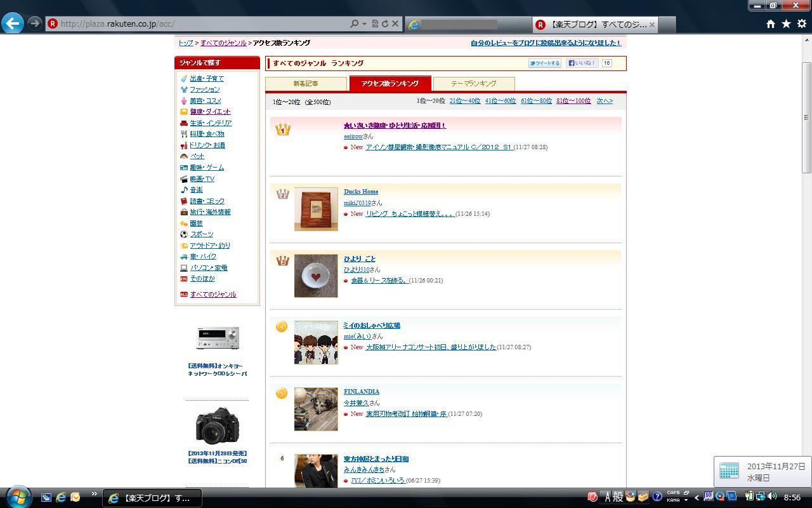This screenshot has height=508, width=812.
Task: Open the Home icon in browser toolbar
Action: pos(770,23)
